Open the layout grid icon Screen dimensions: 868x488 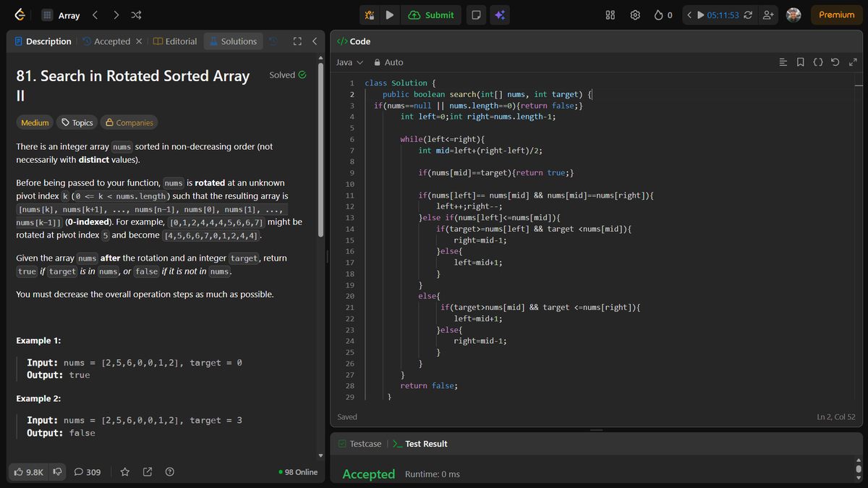pyautogui.click(x=610, y=15)
